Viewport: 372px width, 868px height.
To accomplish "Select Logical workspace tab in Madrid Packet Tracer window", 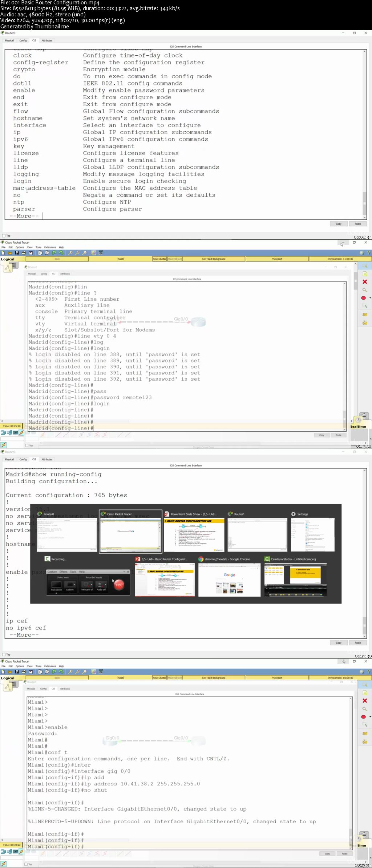I will click(x=8, y=259).
